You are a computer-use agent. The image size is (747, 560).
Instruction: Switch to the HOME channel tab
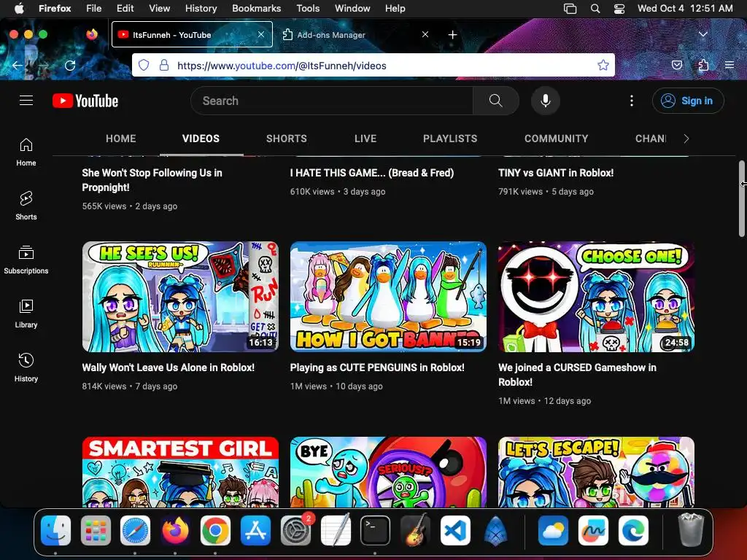pos(121,139)
